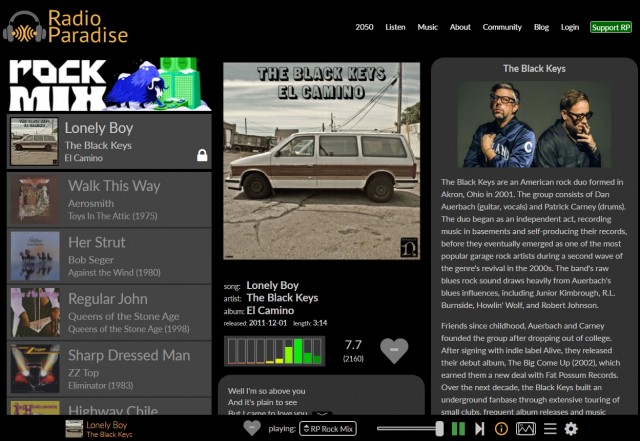Open song info via the orange info icon
Image resolution: width=640 pixels, height=441 pixels.
pyautogui.click(x=501, y=429)
